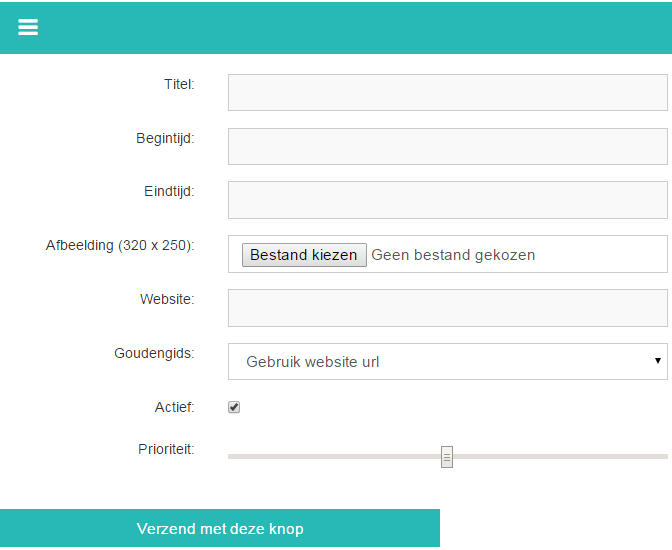The height and width of the screenshot is (550, 672).
Task: Focus the Begintijd text field
Action: 447,146
